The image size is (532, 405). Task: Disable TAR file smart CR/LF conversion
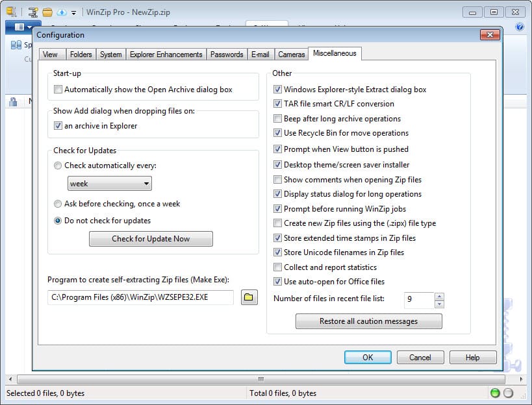point(277,103)
